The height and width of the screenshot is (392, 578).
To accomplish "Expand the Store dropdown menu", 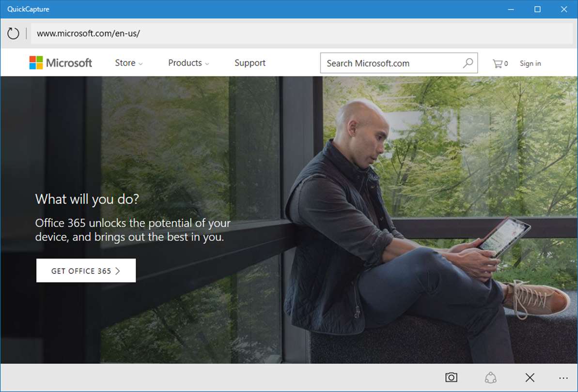I will click(129, 63).
